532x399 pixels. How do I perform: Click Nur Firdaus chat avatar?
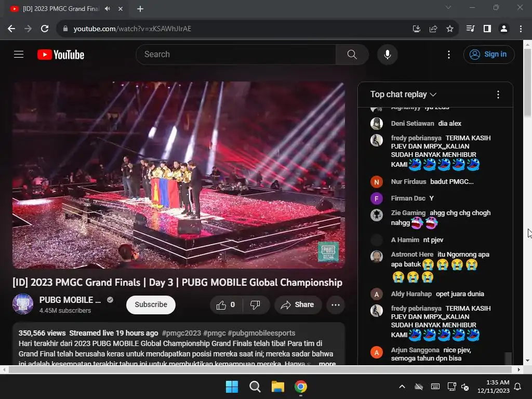376,182
